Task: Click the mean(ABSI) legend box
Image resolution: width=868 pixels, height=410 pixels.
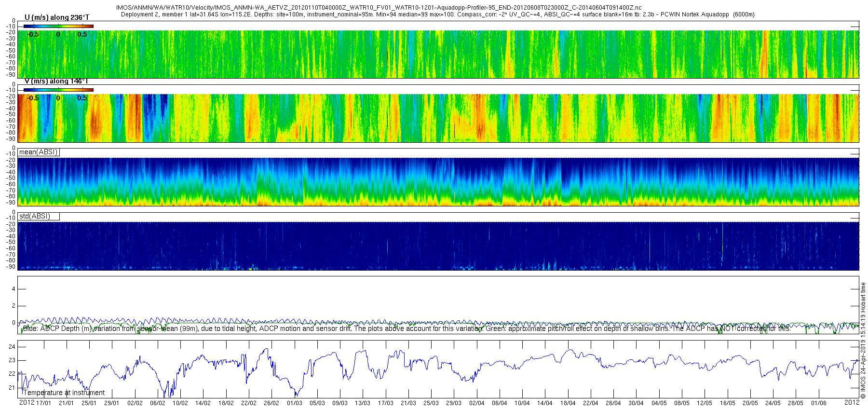Action: pos(39,152)
